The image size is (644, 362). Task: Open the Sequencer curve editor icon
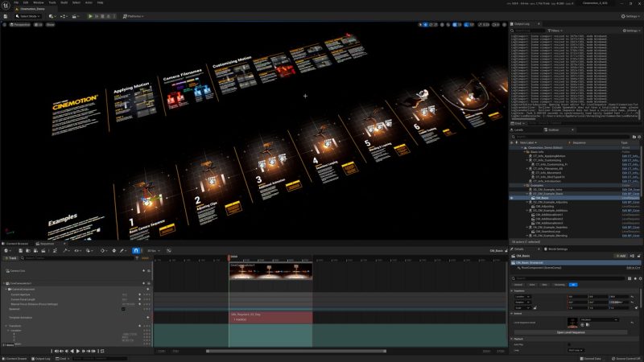(169, 250)
